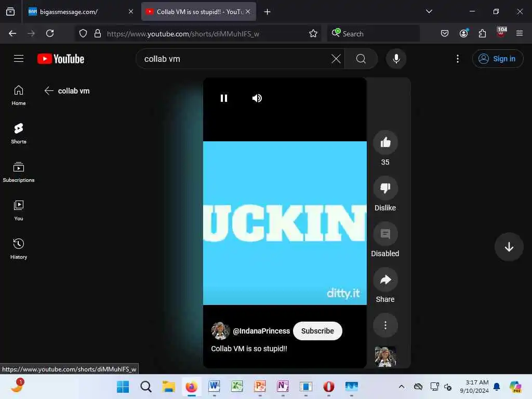Image resolution: width=532 pixels, height=399 pixels.
Task: Open Firefox View recent browsing icon
Action: click(x=10, y=12)
